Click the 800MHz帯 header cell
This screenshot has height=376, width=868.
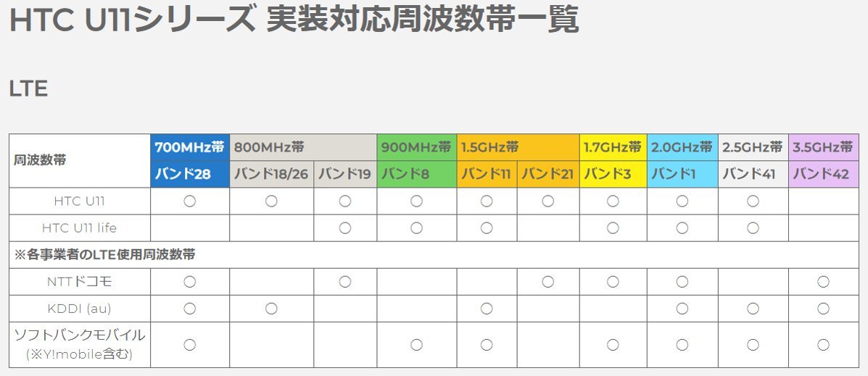(303, 147)
